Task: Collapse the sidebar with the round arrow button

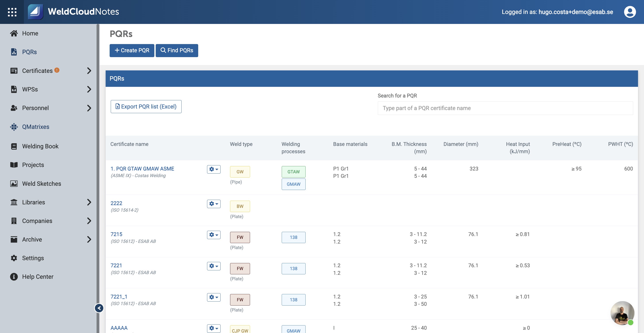Action: point(99,308)
